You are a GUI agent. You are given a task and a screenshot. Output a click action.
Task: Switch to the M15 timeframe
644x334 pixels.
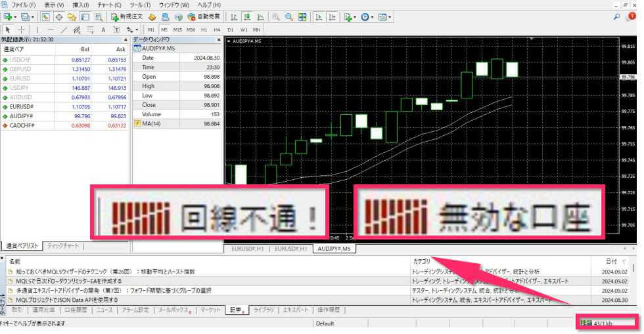tap(177, 30)
